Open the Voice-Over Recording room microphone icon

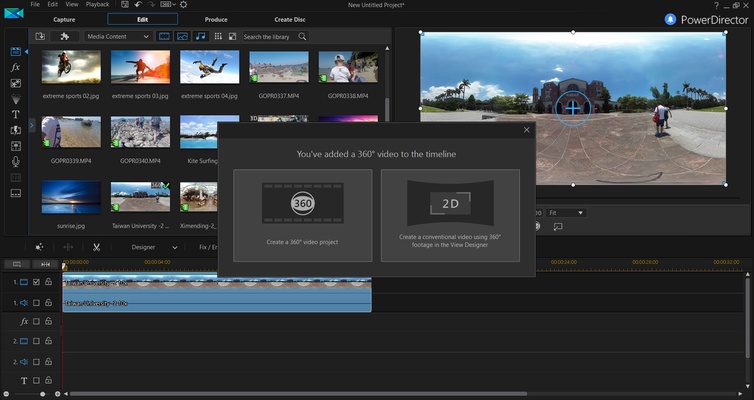tap(16, 161)
